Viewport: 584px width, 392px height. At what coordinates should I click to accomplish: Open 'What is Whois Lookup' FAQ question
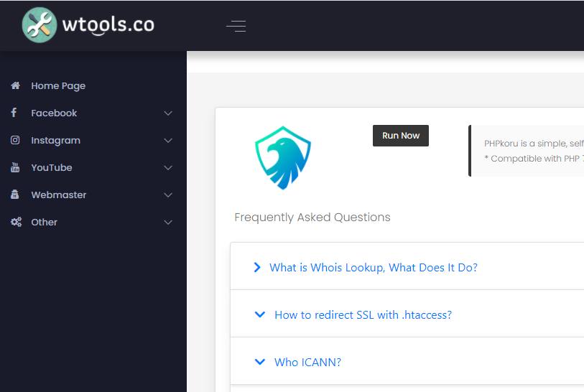coord(374,267)
